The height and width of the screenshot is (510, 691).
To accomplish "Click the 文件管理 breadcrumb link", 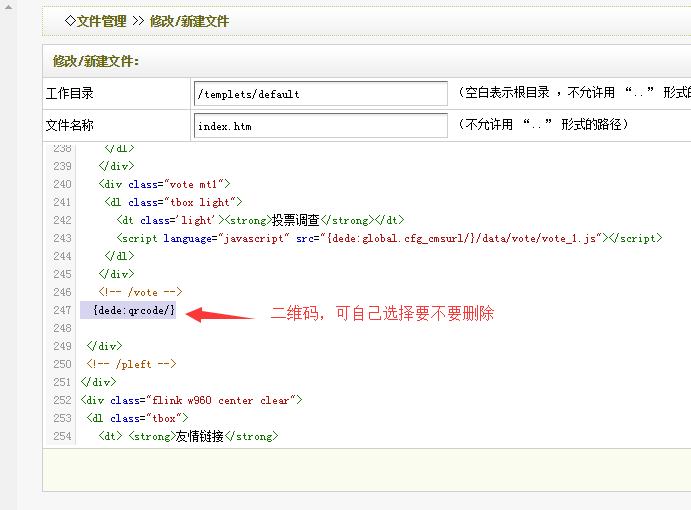I will click(x=101, y=21).
